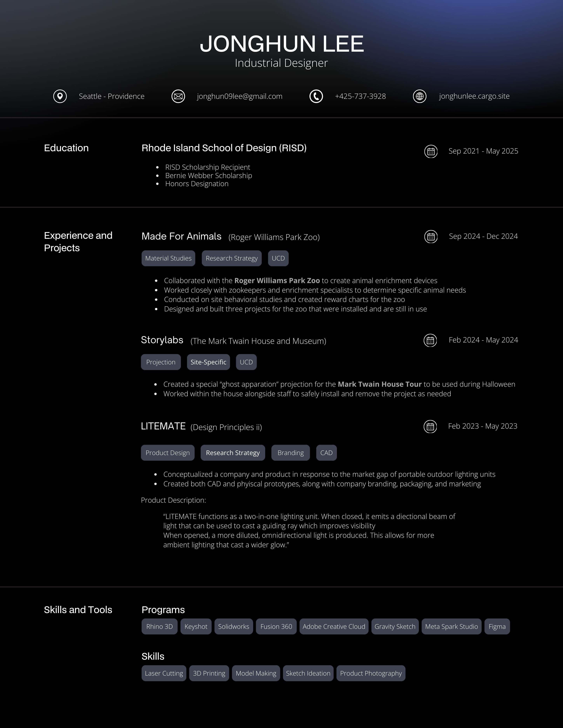The image size is (563, 728).
Task: Select the Site-Specific tag
Action: tap(208, 362)
